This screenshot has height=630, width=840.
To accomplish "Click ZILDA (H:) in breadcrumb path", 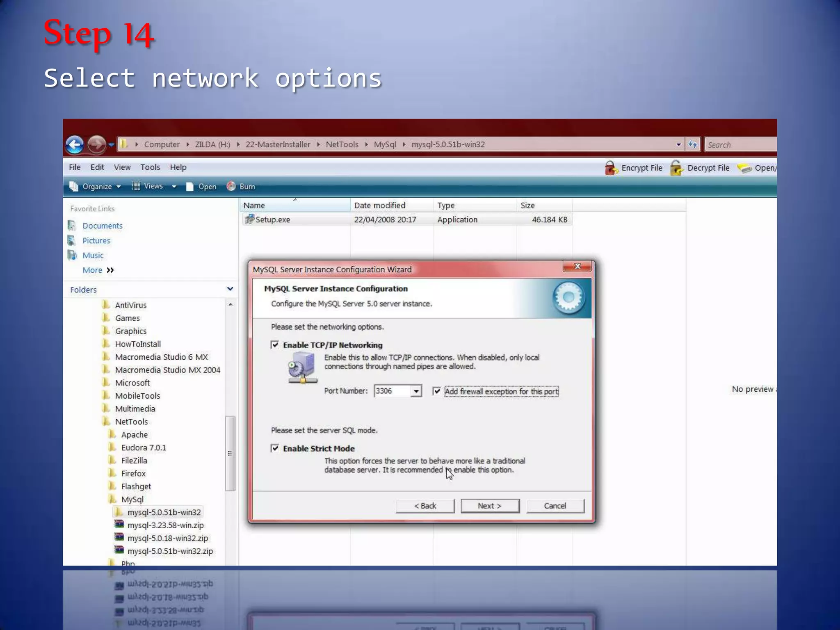I will pos(212,144).
